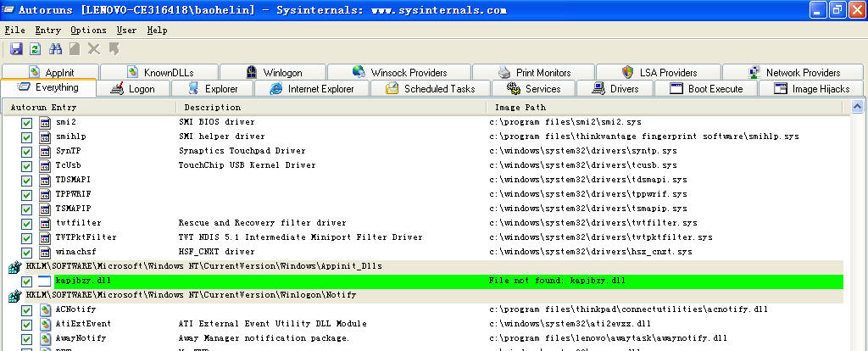Select 'Rescue and Recovery filter driver' description
The height and width of the screenshot is (351, 868).
(263, 223)
